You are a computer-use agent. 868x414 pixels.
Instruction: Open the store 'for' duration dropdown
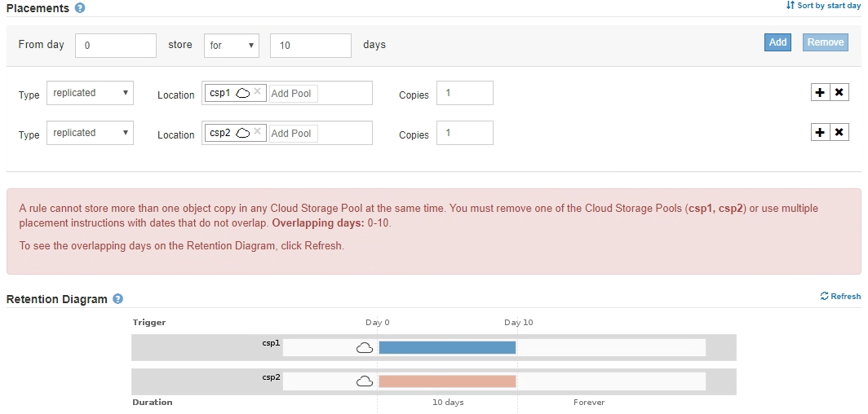(231, 46)
